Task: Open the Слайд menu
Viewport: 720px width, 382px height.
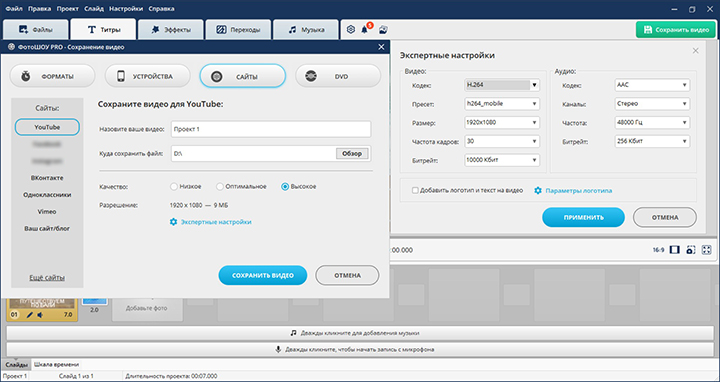Action: coord(94,9)
